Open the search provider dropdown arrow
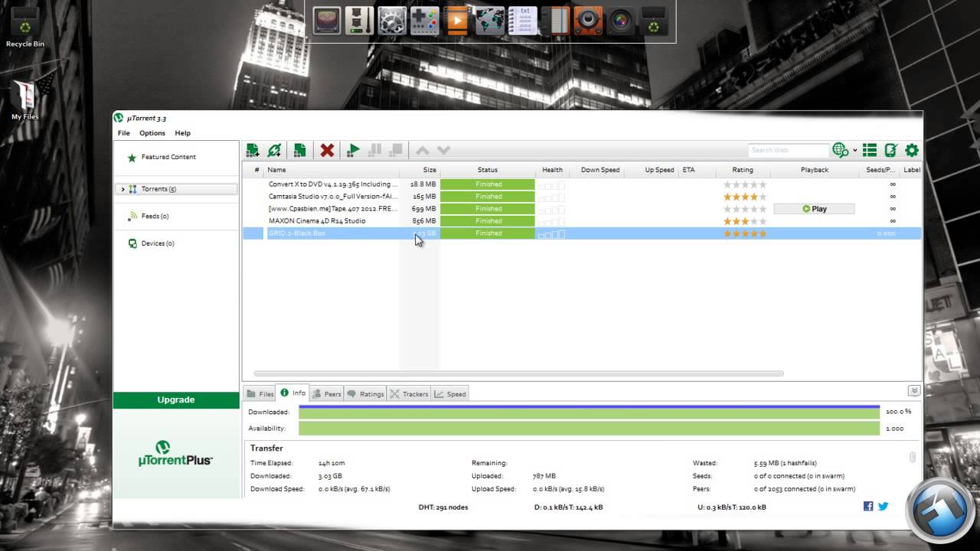The image size is (980, 551). click(854, 151)
